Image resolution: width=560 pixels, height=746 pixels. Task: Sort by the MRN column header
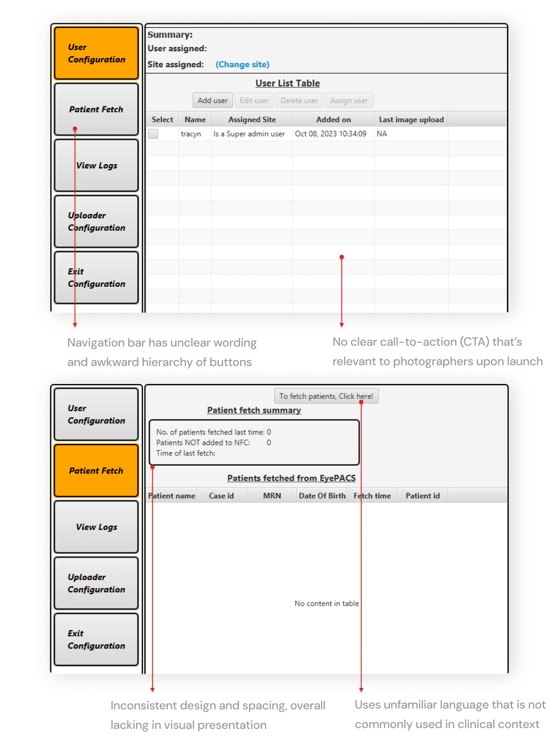tap(272, 495)
